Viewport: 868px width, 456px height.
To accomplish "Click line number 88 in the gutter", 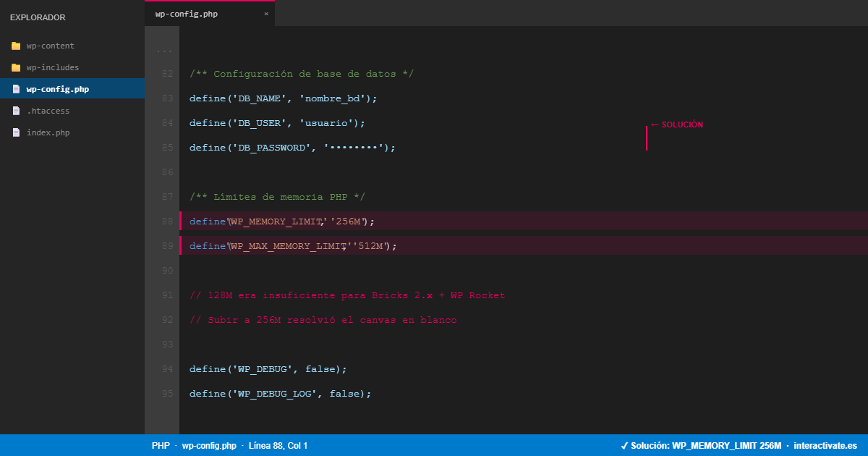I will coord(167,221).
